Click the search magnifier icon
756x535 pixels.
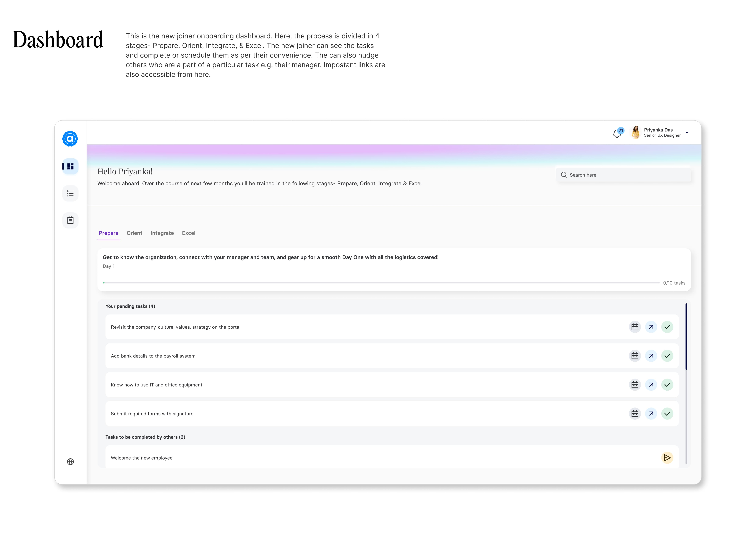tap(564, 175)
